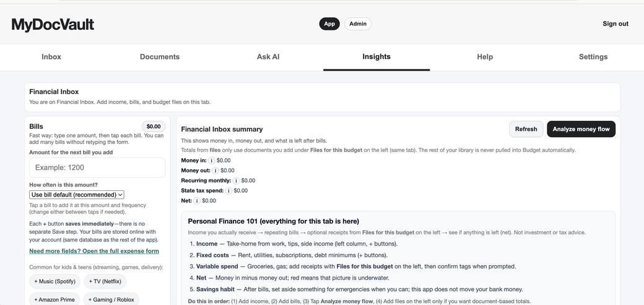Add the Gaming / Roblox bill
Viewport: 644px width, 305px height.
pyautogui.click(x=111, y=299)
